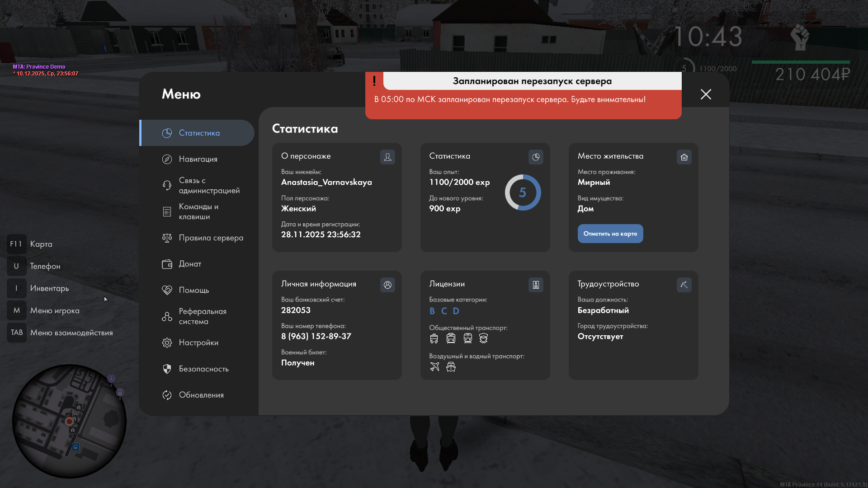Close the Меню window with X
Viewport: 868px width, 488px height.
click(x=706, y=94)
